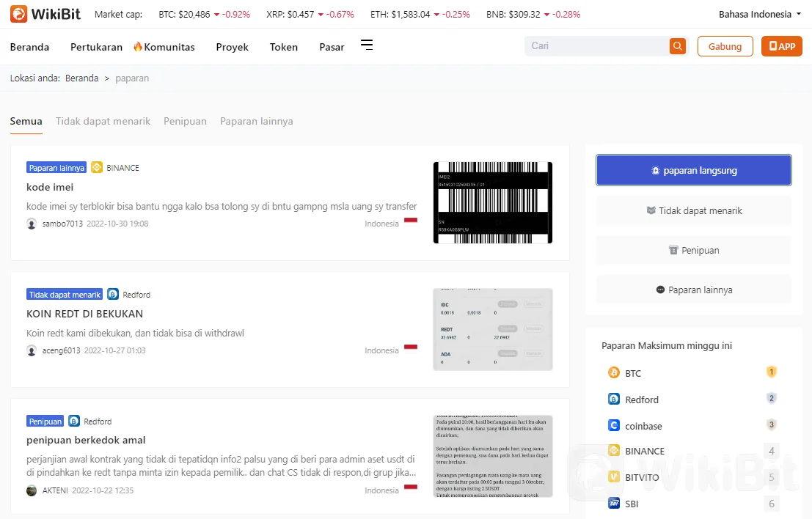Click BTC price ticker in top bar
Viewport: 812px width, 519px height.
coord(204,15)
